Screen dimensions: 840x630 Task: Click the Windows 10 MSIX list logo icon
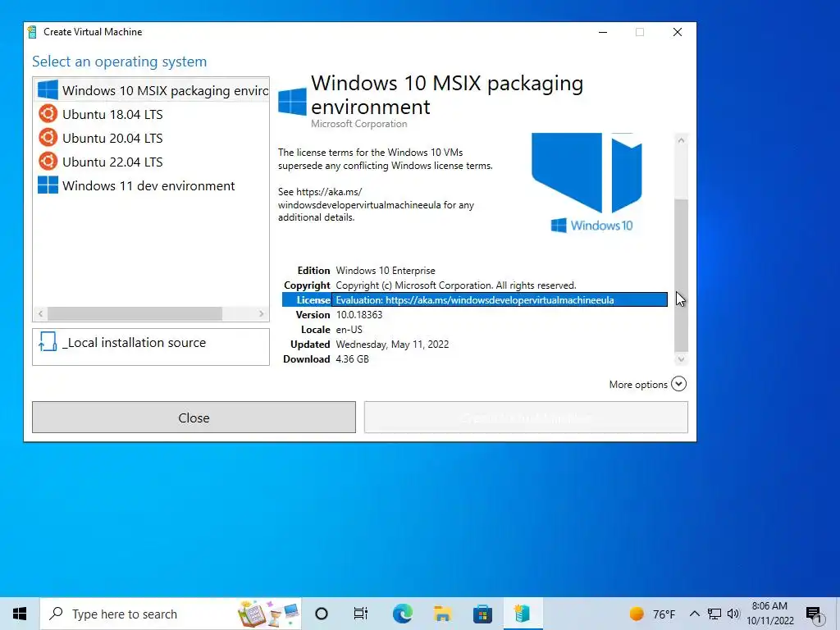coord(48,90)
